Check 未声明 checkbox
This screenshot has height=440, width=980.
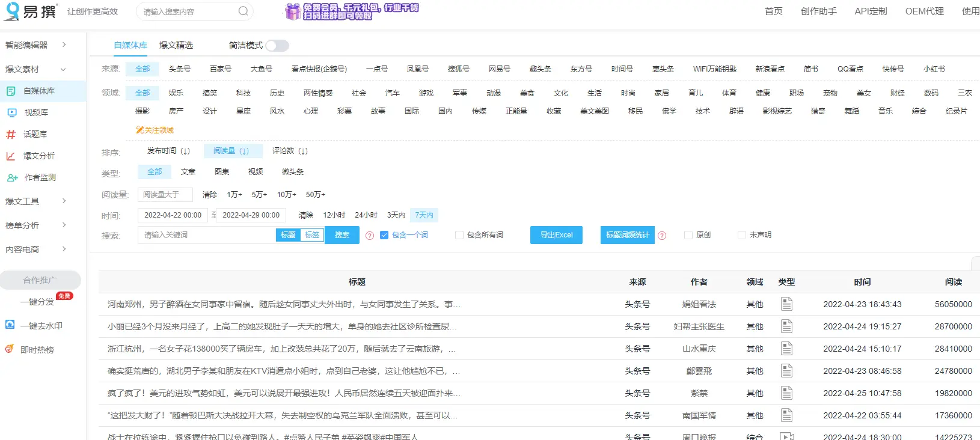pyautogui.click(x=742, y=235)
